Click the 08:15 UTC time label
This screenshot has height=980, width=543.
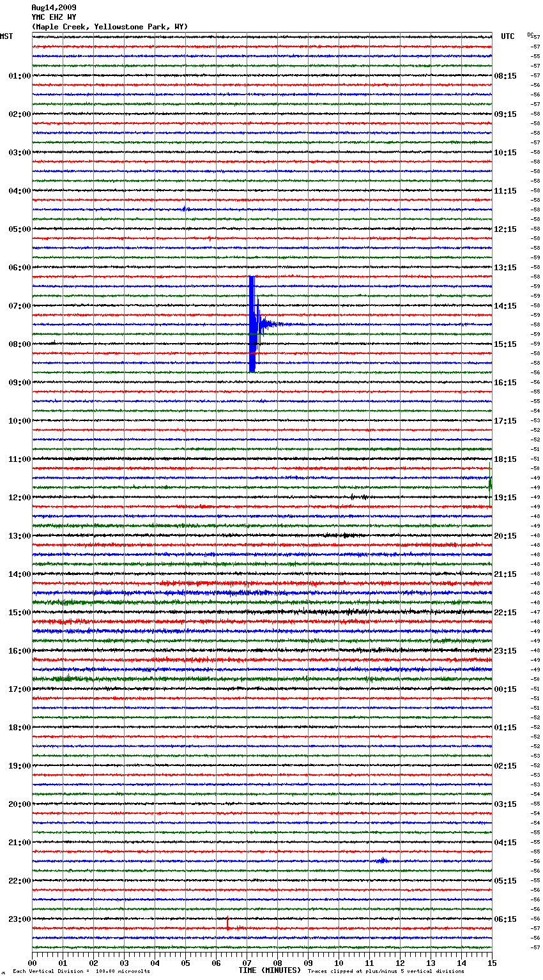click(x=505, y=76)
